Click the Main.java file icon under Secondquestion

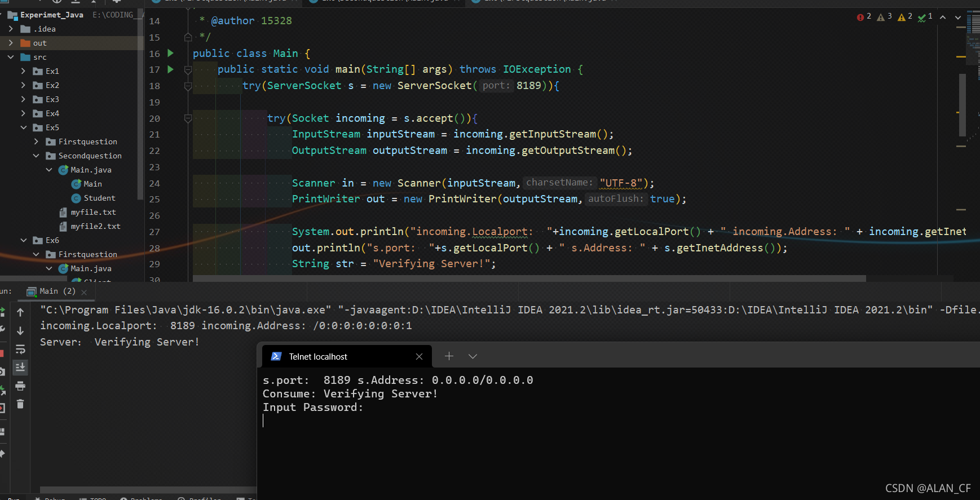(x=64, y=170)
